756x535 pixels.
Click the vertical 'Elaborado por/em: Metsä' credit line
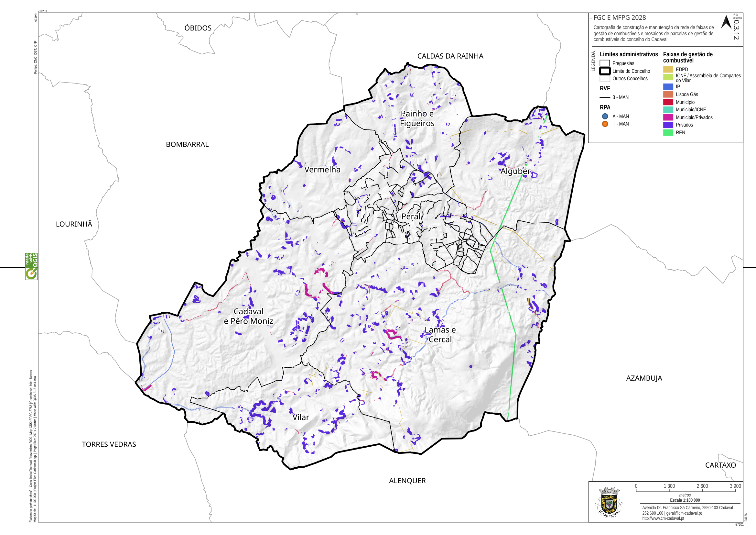coord(31,446)
